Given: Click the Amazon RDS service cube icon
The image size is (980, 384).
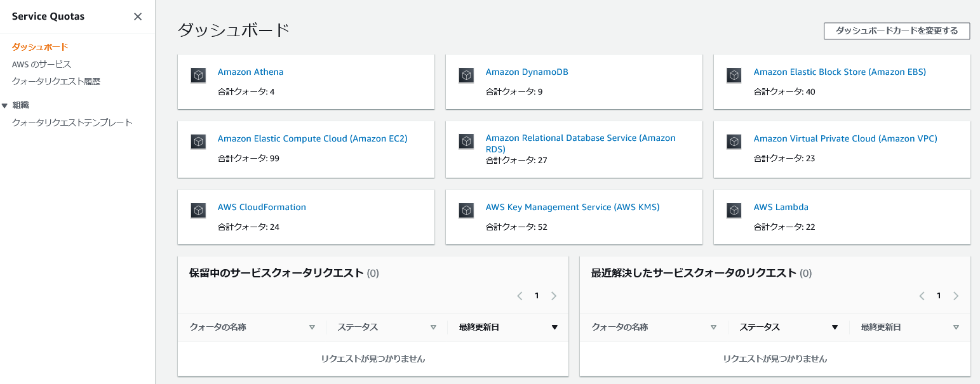Looking at the screenshot, I should pyautogui.click(x=466, y=142).
